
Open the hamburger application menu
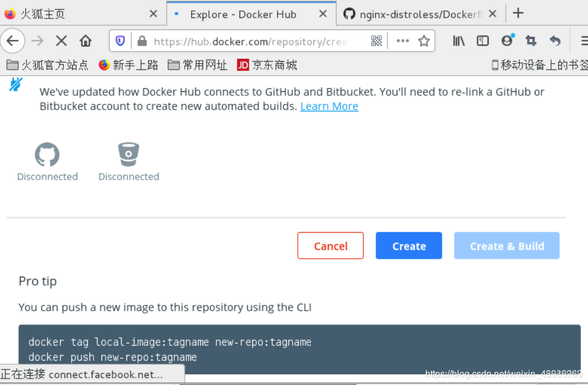pos(584,40)
